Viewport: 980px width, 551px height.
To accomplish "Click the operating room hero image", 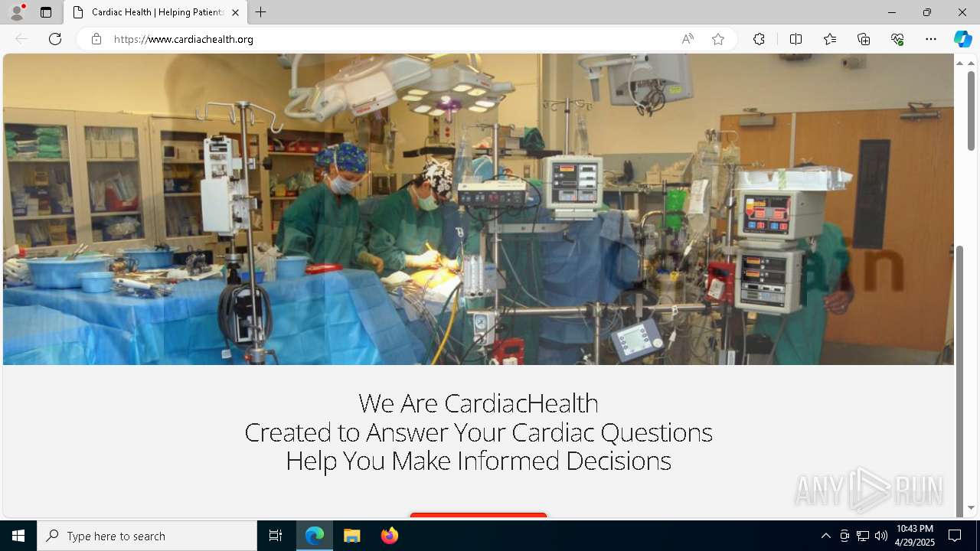I will (479, 209).
